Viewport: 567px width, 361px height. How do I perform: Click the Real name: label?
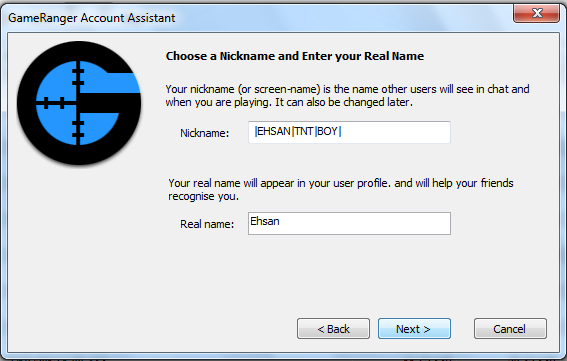click(x=207, y=224)
